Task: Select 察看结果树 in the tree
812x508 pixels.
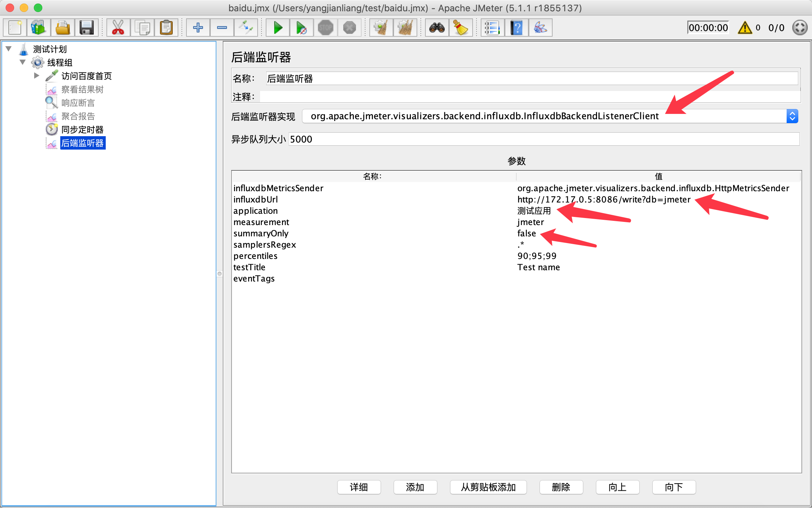Action: [x=82, y=89]
